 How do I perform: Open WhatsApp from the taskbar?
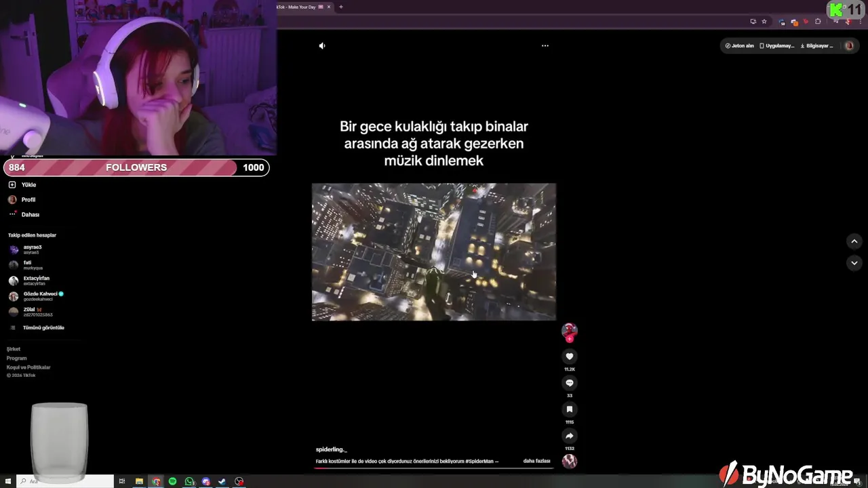click(x=189, y=481)
